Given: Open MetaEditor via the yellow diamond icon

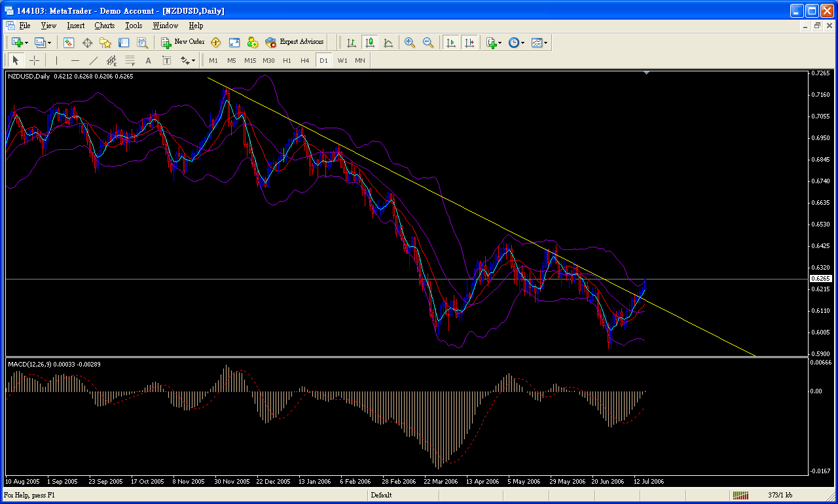Looking at the screenshot, I should 215,43.
